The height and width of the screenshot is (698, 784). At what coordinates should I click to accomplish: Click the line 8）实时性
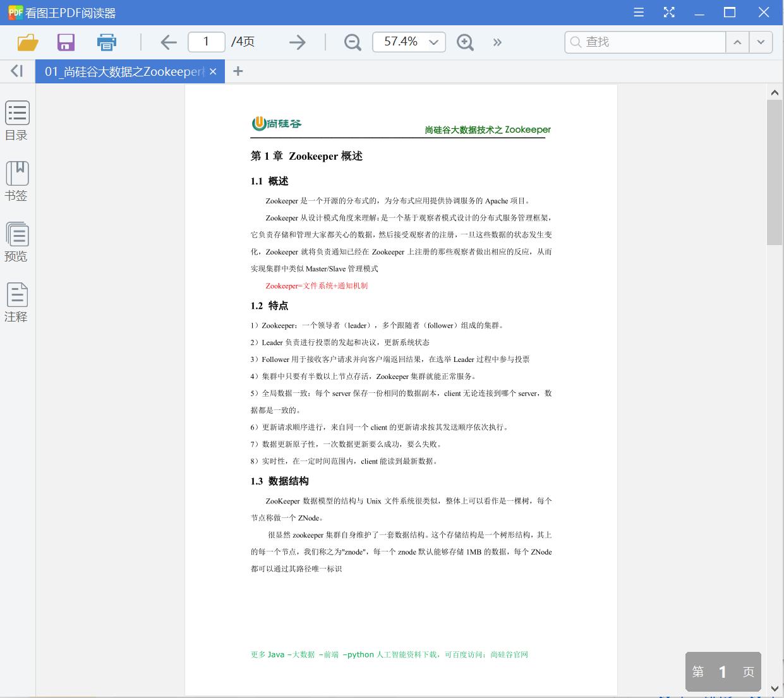pos(344,461)
